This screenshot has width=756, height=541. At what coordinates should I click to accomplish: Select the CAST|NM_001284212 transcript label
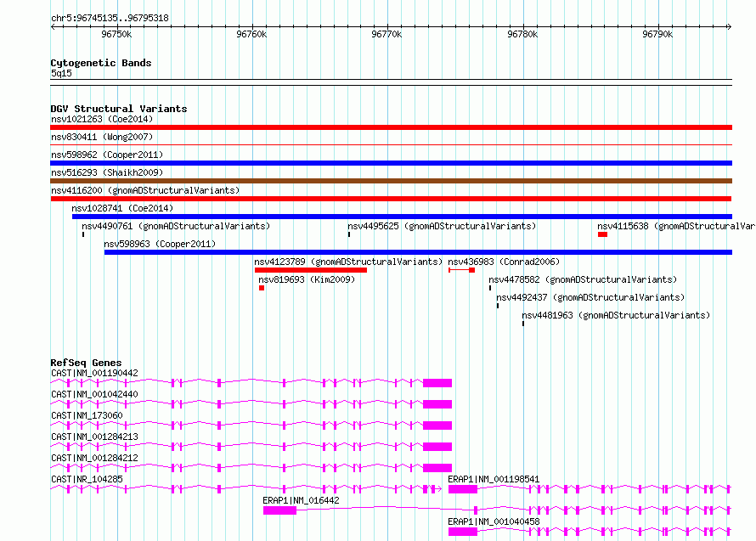pos(94,458)
